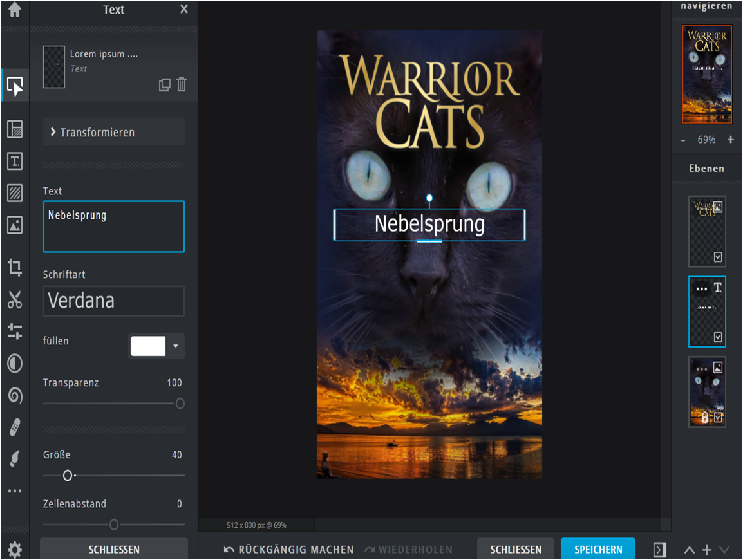Delete the Lorem ipsum text layer
This screenshot has width=743, height=560.
[182, 84]
